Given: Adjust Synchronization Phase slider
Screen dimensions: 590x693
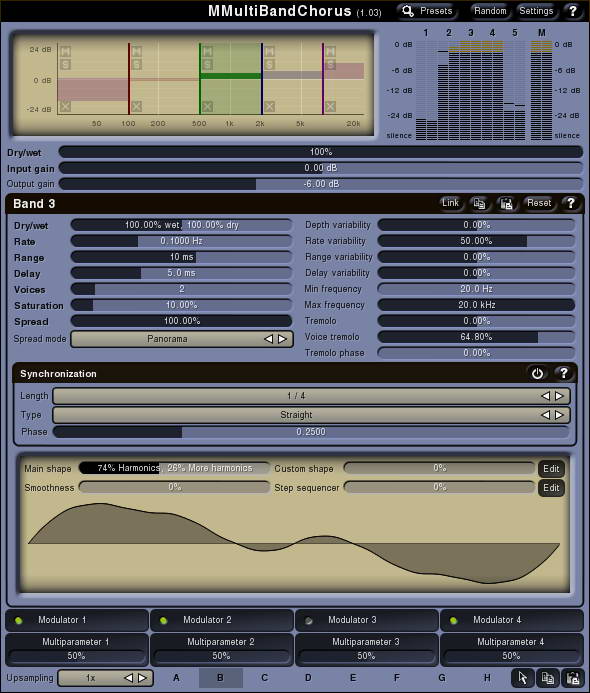Looking at the screenshot, I should 311,432.
